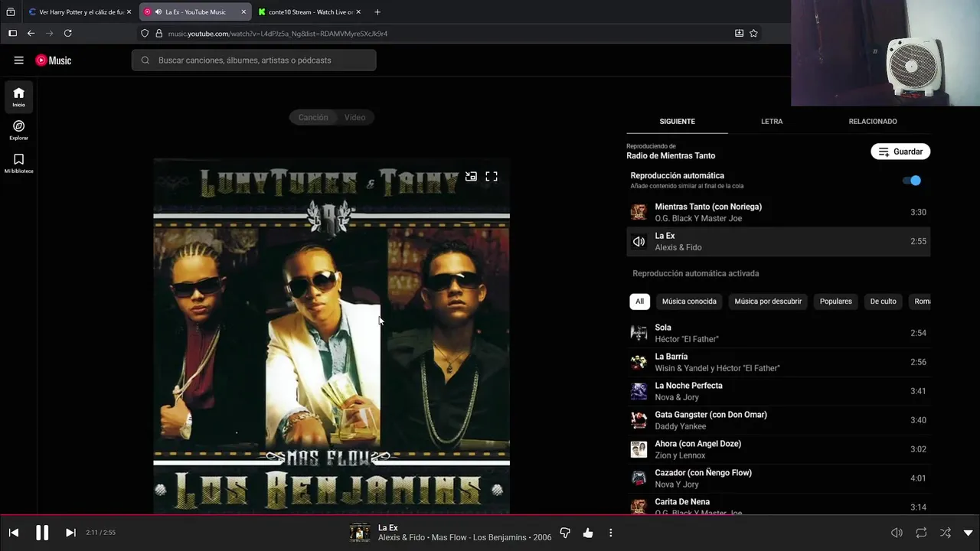Select the Música conocida chip
The height and width of the screenshot is (551, 980).
coord(689,302)
